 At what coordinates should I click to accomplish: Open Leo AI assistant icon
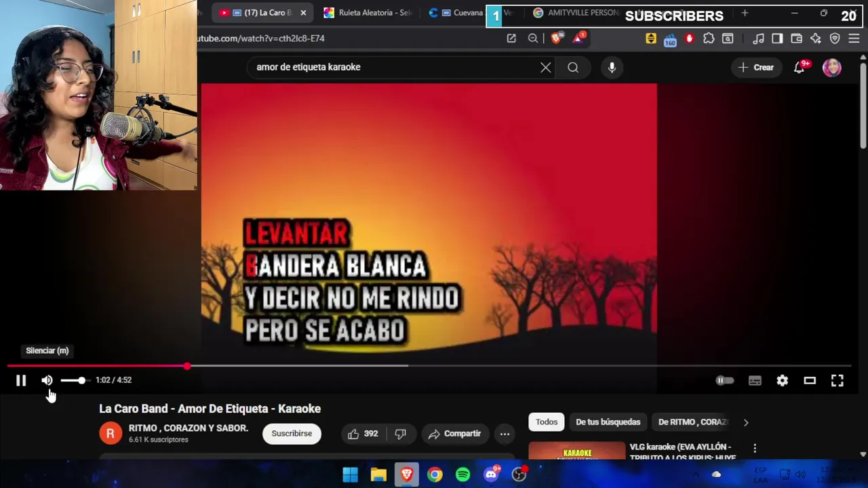(x=816, y=39)
